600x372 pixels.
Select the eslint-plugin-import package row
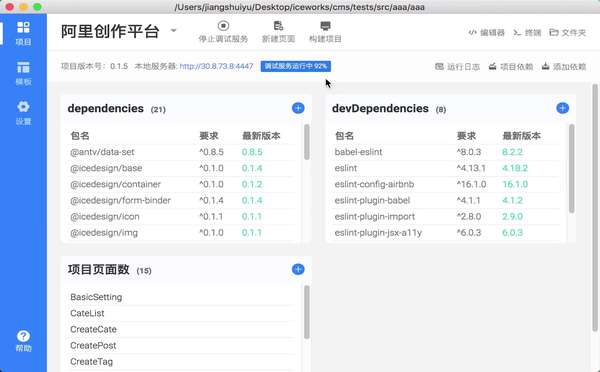(447, 216)
